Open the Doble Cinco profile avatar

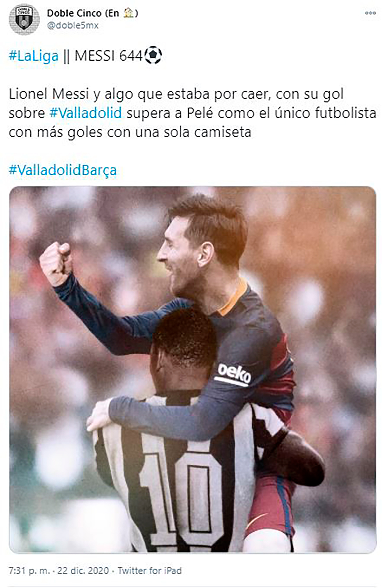[x=24, y=19]
